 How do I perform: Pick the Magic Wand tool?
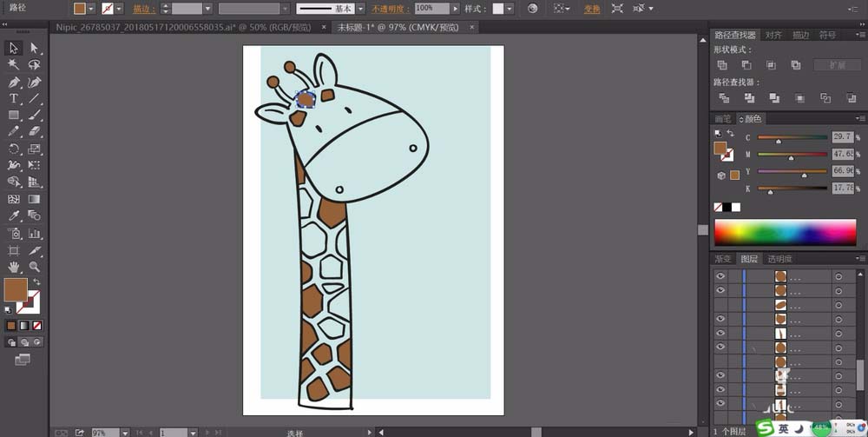pyautogui.click(x=13, y=65)
